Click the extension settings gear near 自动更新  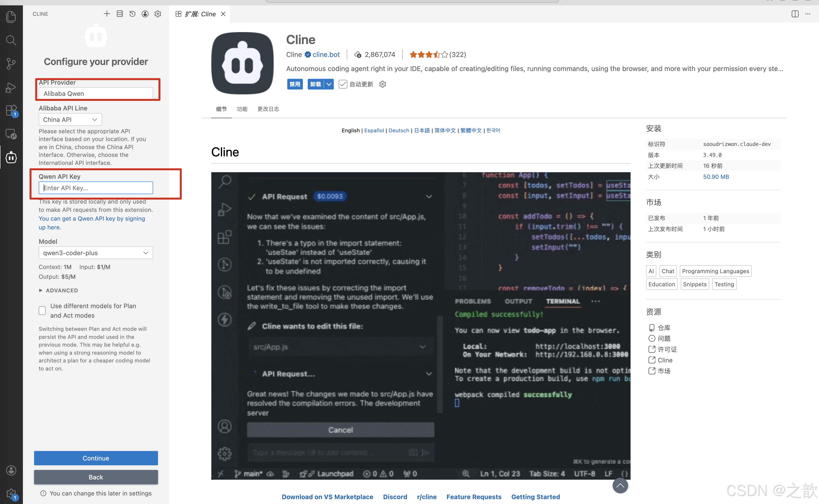click(383, 84)
